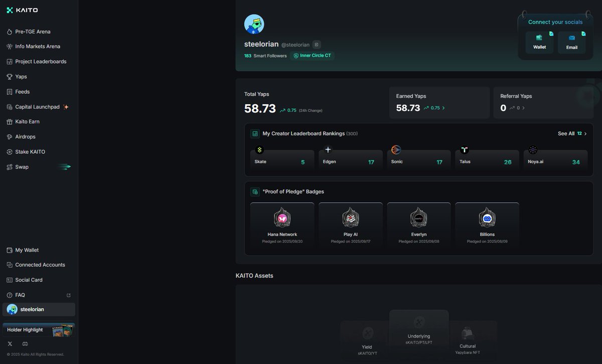Open the Swap page

point(22,167)
